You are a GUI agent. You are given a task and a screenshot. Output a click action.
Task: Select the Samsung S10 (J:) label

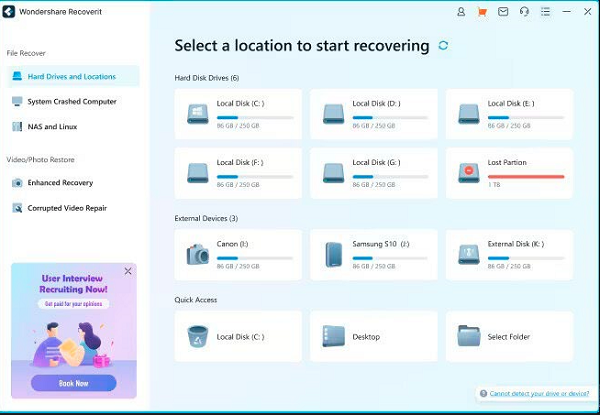click(381, 244)
